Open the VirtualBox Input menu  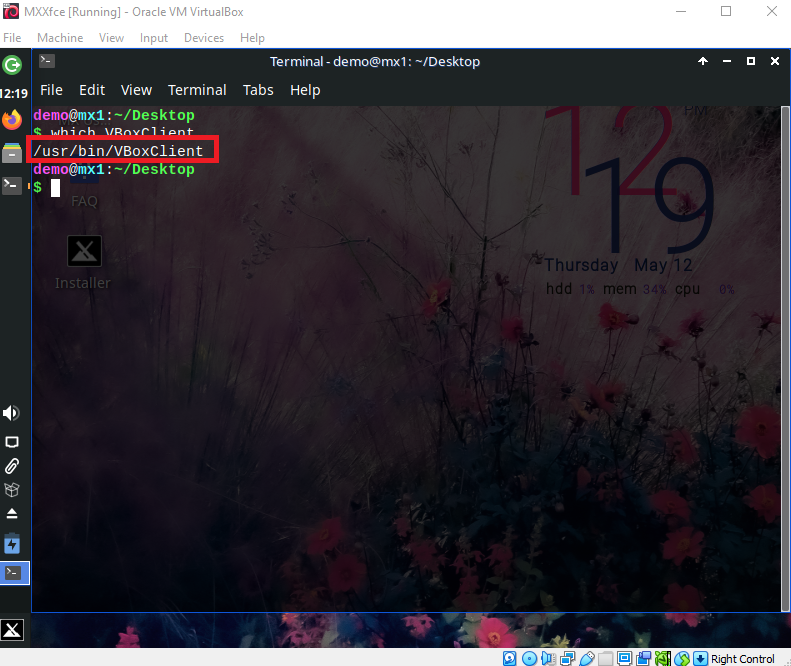coord(154,38)
